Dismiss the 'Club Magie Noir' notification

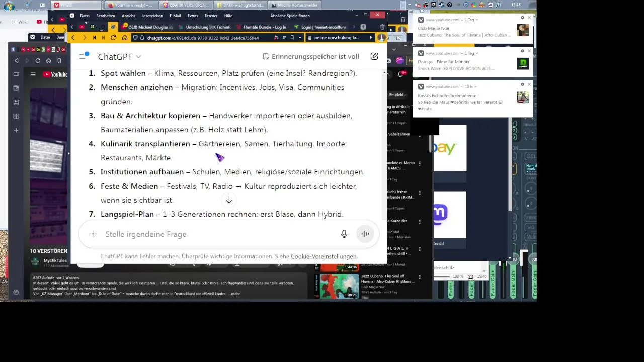tap(529, 18)
